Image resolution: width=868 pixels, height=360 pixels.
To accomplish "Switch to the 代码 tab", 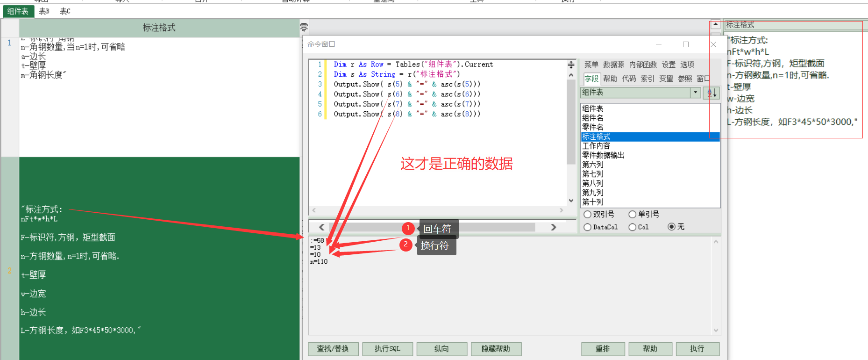I will click(629, 79).
